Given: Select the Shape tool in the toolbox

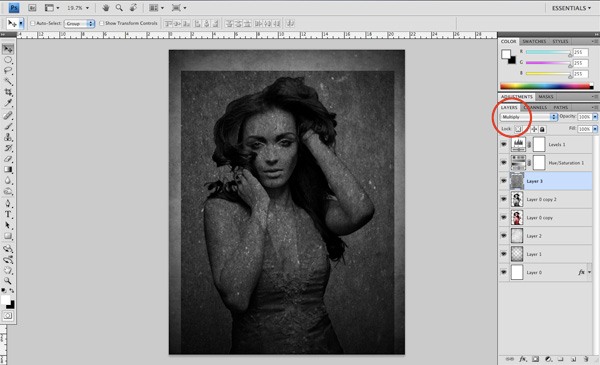Looking at the screenshot, I should (x=8, y=236).
